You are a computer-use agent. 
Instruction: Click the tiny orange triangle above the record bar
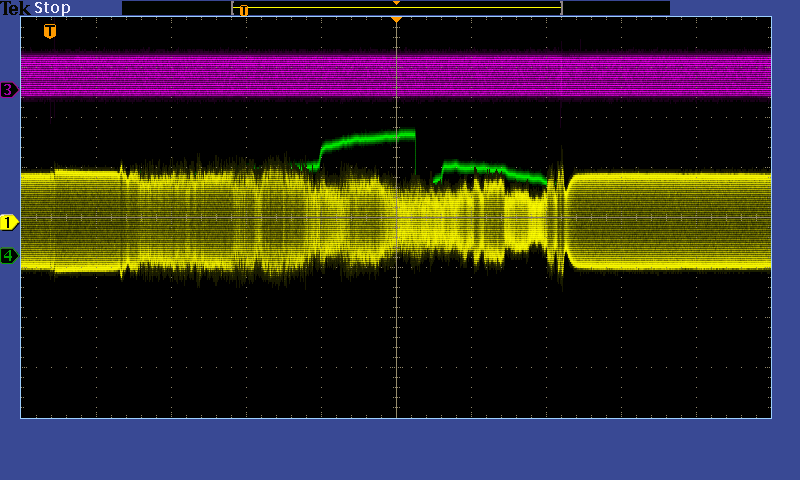coord(396,3)
